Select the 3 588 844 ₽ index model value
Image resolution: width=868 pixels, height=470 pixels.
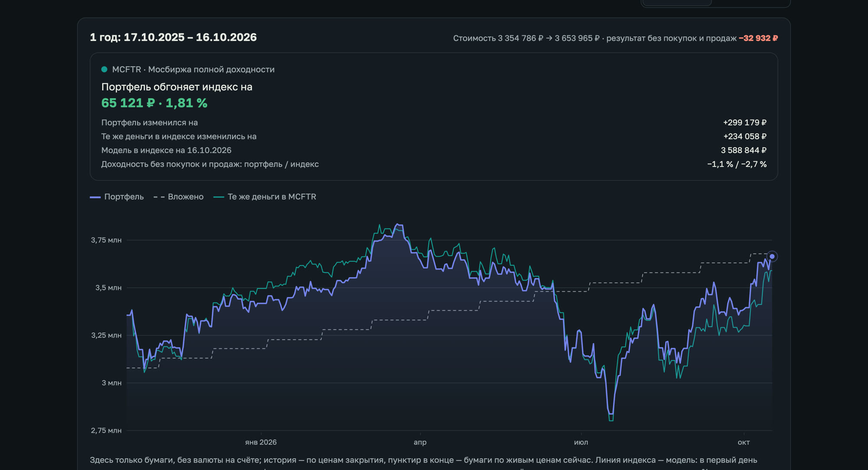743,150
